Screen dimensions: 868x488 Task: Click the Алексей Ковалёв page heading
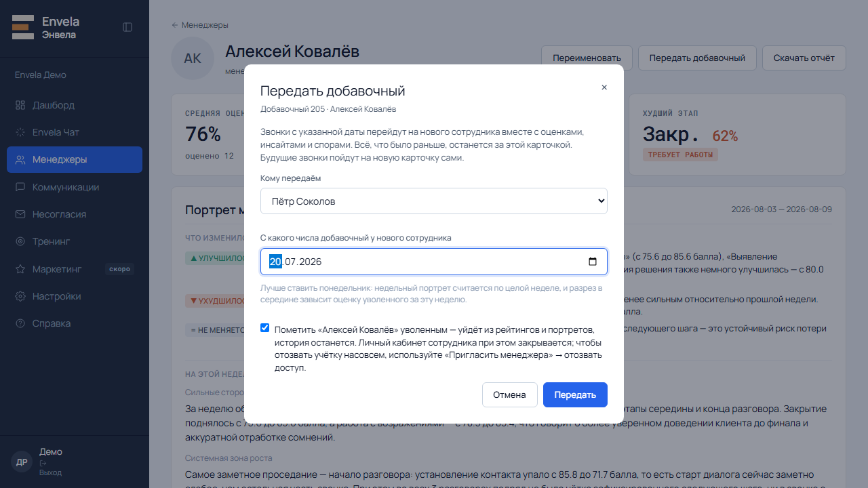pyautogui.click(x=292, y=52)
